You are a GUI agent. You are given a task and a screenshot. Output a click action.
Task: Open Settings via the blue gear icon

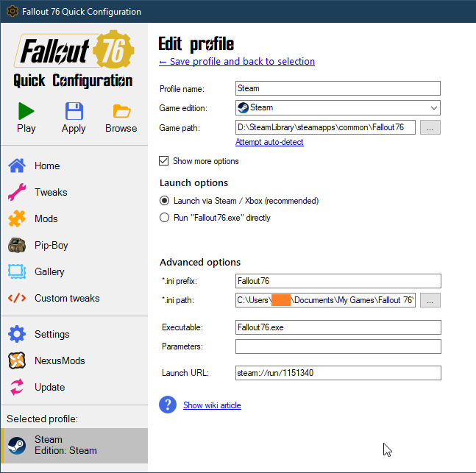click(x=17, y=334)
